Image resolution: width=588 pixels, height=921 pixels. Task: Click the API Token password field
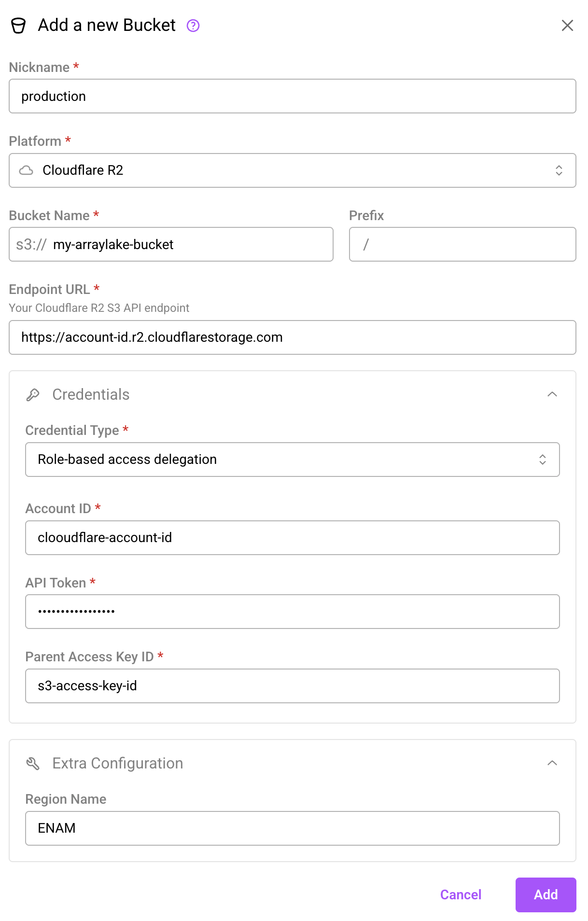coord(292,612)
